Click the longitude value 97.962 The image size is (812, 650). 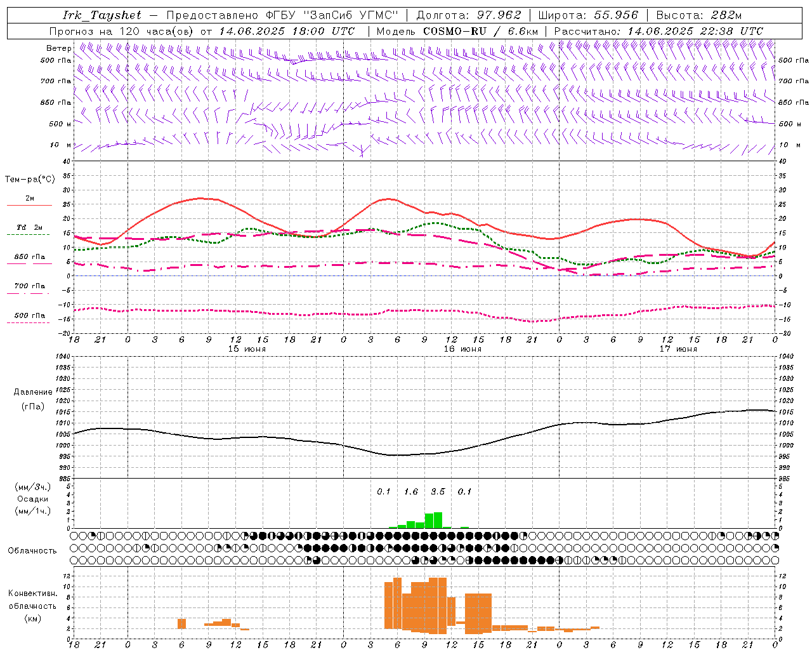click(x=499, y=15)
